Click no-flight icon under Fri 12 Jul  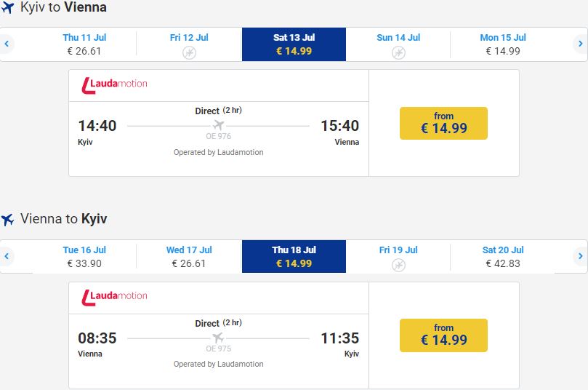coord(189,52)
